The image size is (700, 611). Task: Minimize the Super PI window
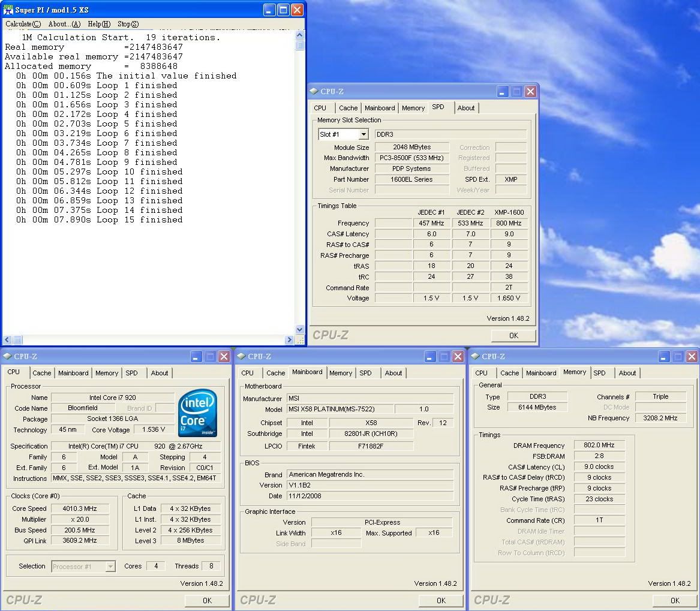click(269, 10)
